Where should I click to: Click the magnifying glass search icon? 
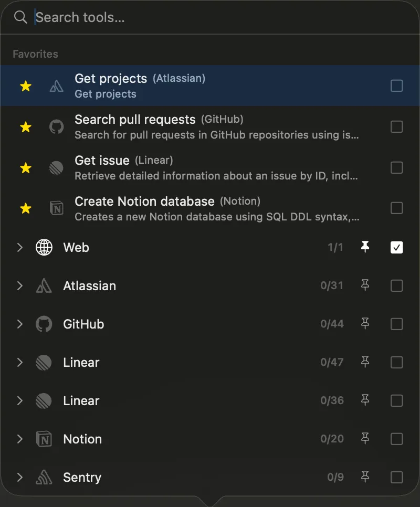tap(20, 17)
